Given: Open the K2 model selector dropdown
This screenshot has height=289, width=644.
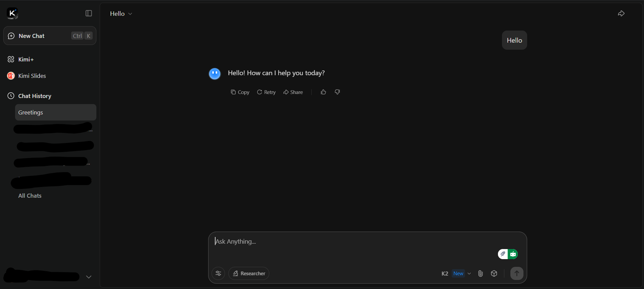Looking at the screenshot, I should [x=456, y=274].
